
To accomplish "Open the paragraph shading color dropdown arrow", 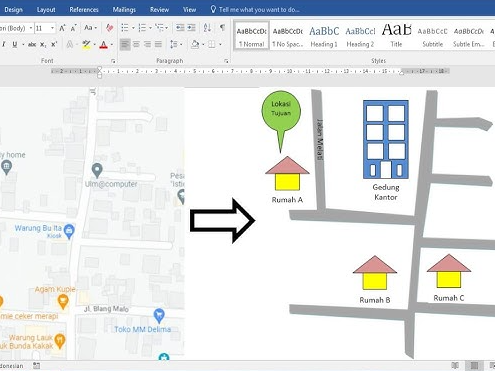I will 203,44.
